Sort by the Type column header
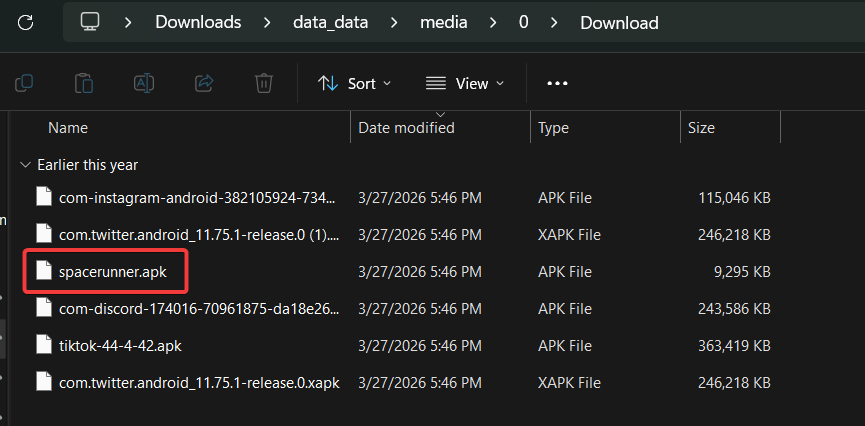 pyautogui.click(x=553, y=128)
